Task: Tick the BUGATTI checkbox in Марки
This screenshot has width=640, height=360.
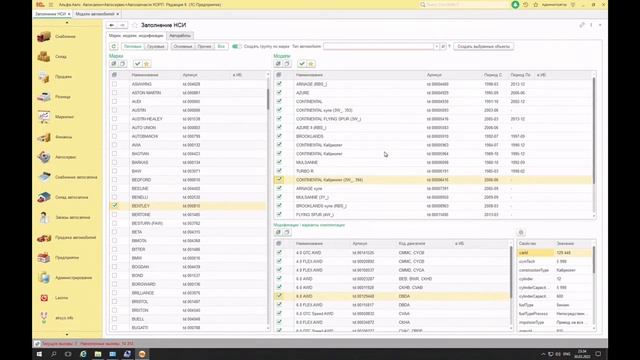Action: click(115, 327)
